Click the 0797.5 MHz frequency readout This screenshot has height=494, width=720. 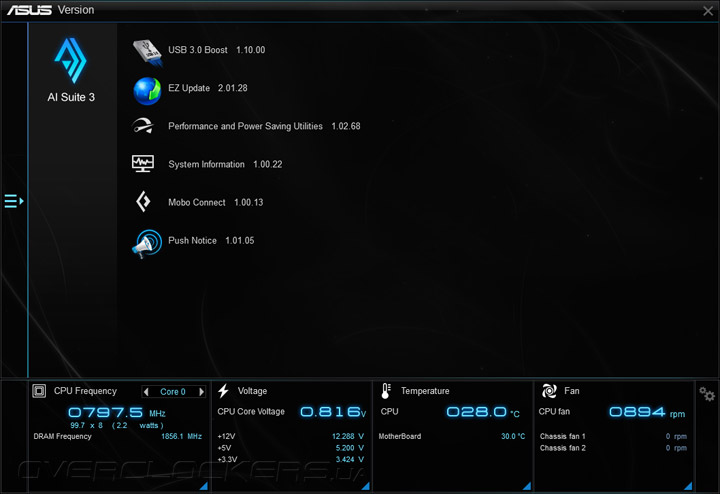117,412
